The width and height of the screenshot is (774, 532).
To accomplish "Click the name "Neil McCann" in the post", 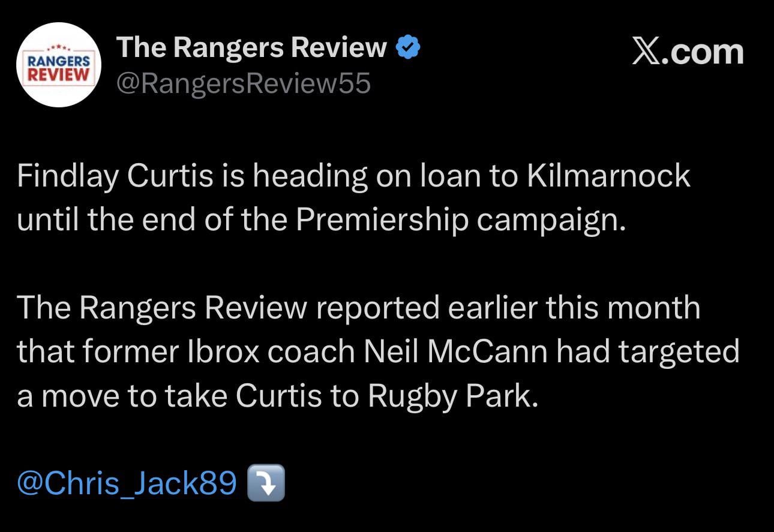I will pos(456,352).
